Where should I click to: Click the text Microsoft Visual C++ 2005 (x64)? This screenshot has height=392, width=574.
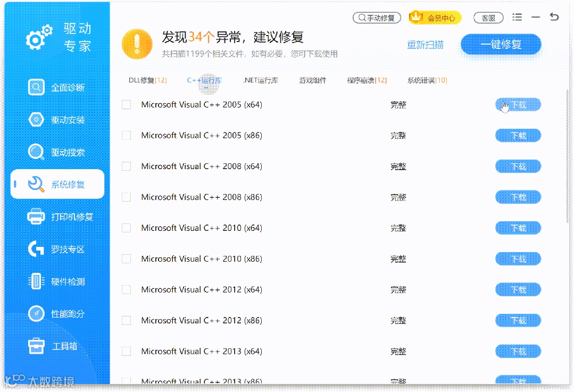(202, 105)
